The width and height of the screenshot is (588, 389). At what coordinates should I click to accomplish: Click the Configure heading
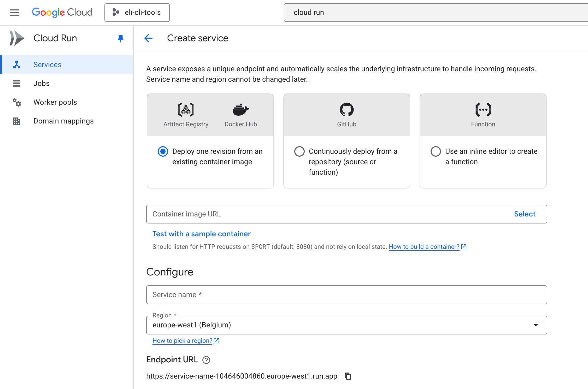170,272
